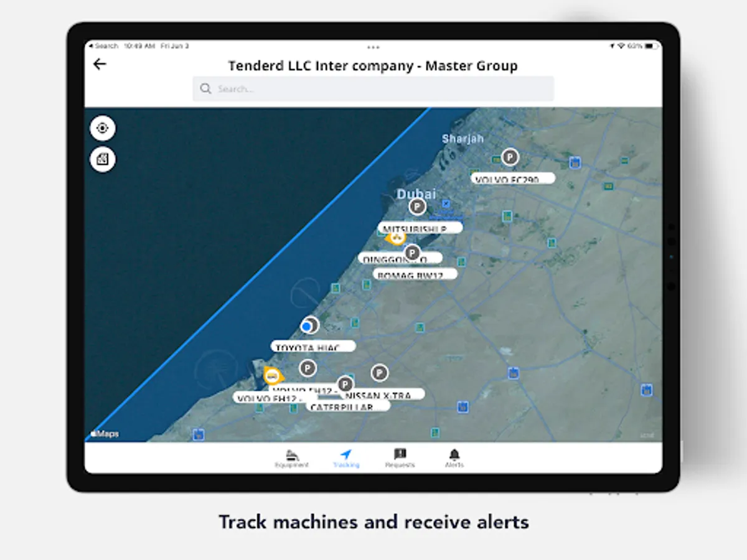This screenshot has height=560, width=747.
Task: Return to previous app via Search in status bar
Action: click(103, 46)
